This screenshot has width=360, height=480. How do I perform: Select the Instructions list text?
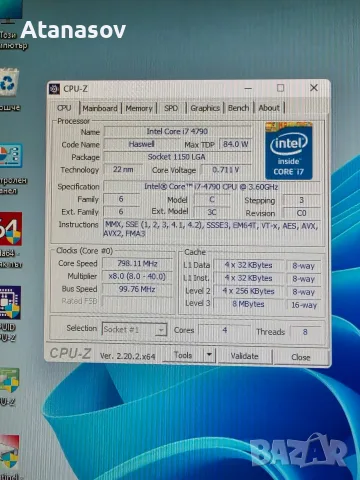[x=211, y=229]
